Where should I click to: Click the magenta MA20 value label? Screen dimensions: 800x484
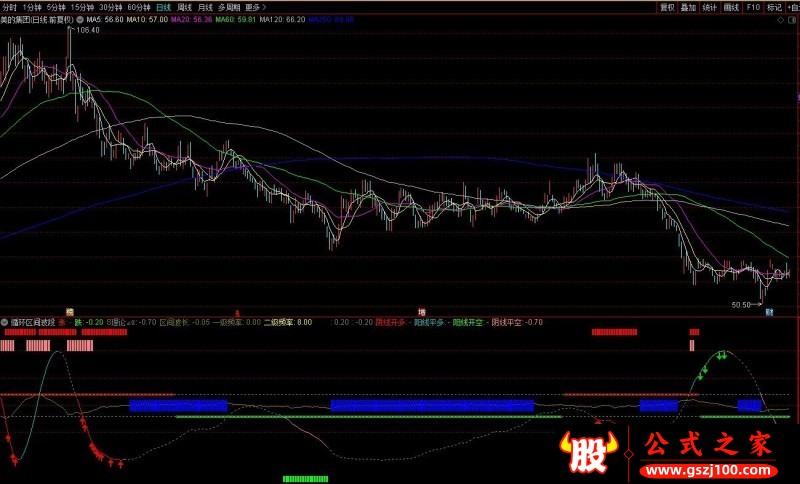[x=191, y=19]
